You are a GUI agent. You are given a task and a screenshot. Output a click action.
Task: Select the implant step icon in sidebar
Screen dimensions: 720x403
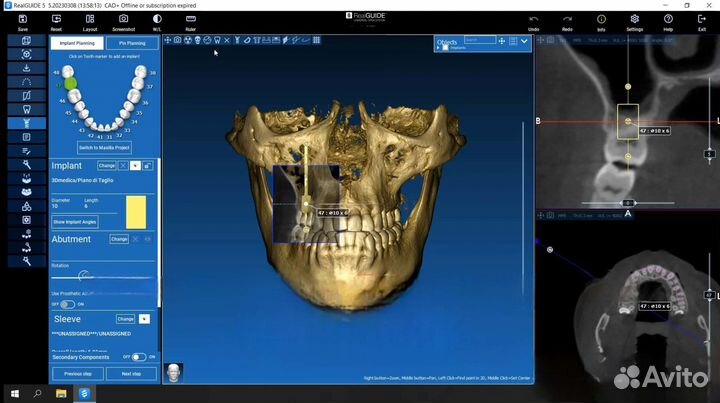[27, 123]
